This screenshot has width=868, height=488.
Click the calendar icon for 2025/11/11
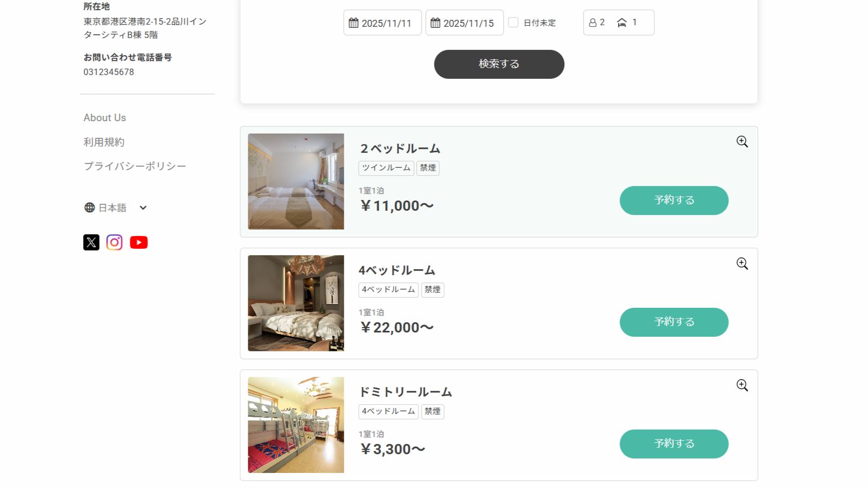(x=354, y=23)
